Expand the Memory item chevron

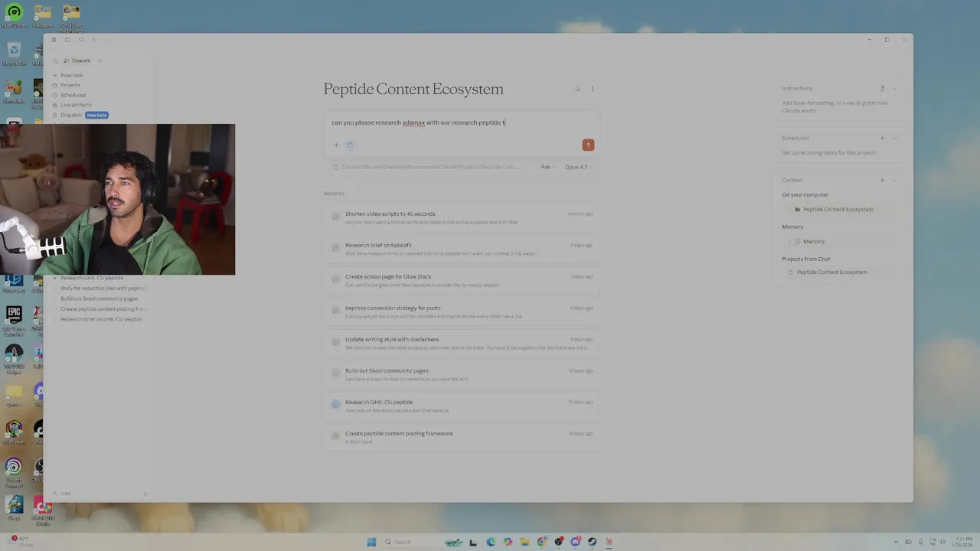pyautogui.click(x=789, y=241)
